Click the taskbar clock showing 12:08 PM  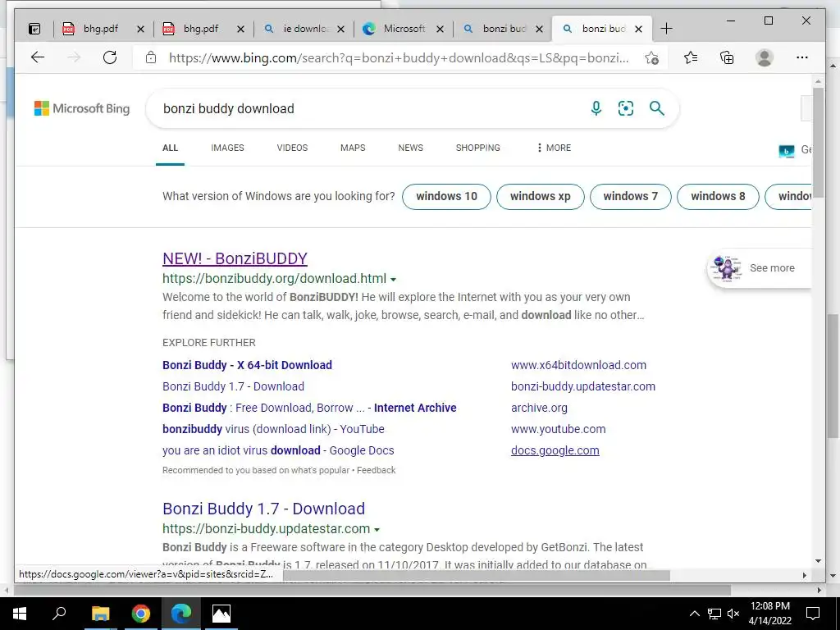point(769,614)
